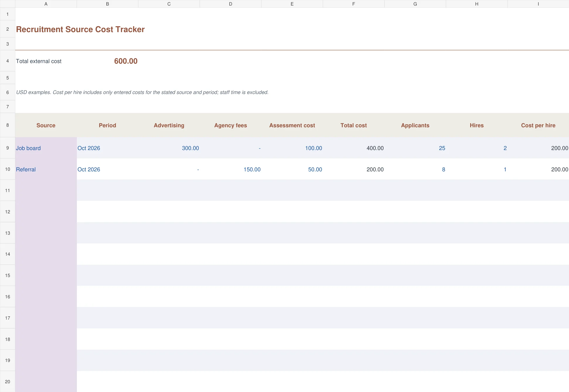Screen dimensions: 569x392
Task: Select row 10 header
Action: (x=8, y=169)
